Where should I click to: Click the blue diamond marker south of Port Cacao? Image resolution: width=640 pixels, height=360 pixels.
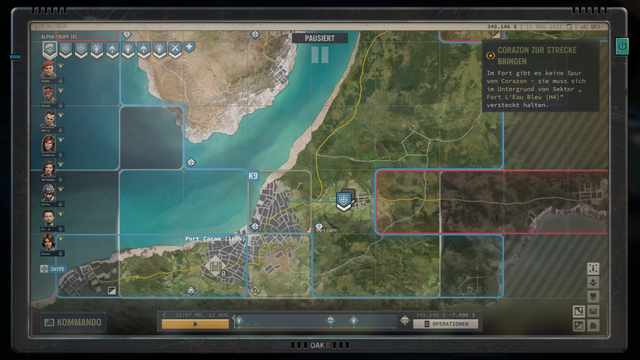(191, 290)
